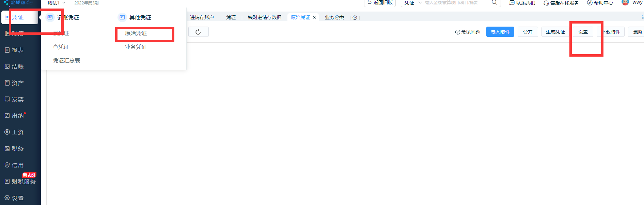The width and height of the screenshot is (644, 205).
Task: Open the 帮助中心 link
Action: (x=600, y=3)
